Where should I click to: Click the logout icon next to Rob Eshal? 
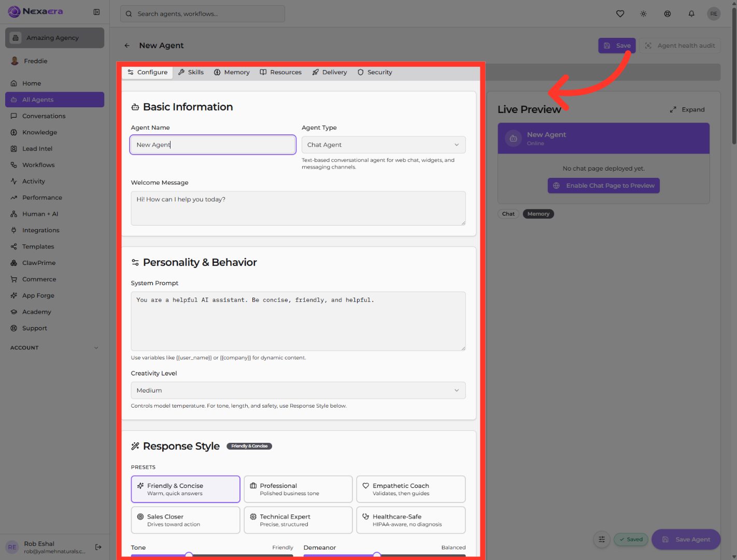point(98,547)
